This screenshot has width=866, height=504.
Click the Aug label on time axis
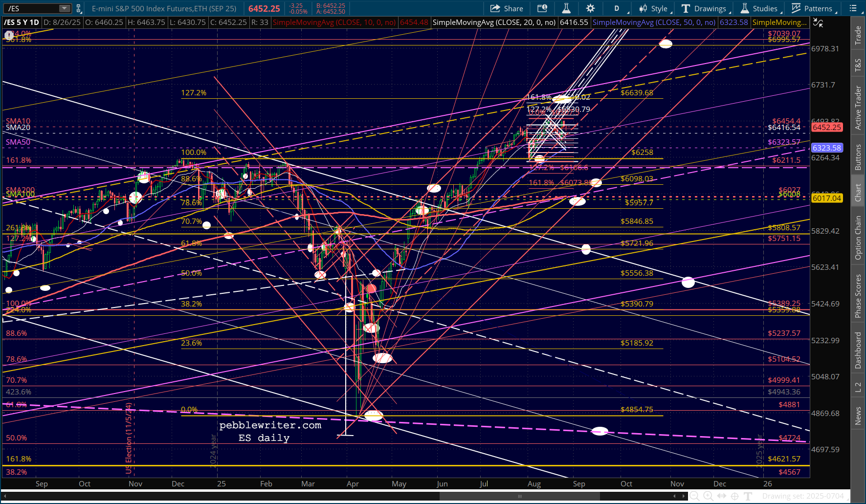[534, 484]
